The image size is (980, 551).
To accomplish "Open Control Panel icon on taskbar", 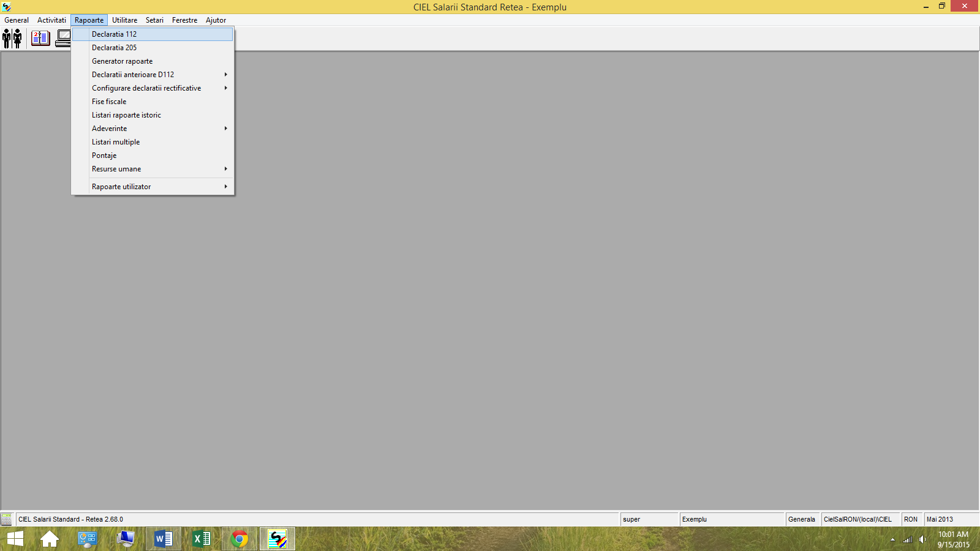I will tap(88, 539).
